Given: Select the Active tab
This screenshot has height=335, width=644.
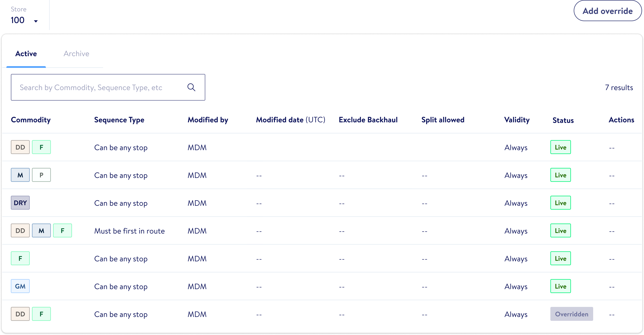Looking at the screenshot, I should tap(26, 54).
